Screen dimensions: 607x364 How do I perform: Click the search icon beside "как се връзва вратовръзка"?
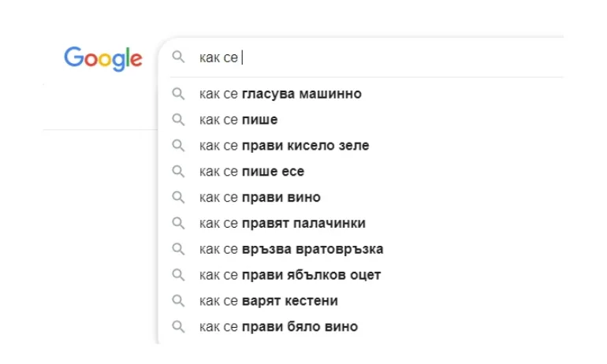[x=179, y=249]
